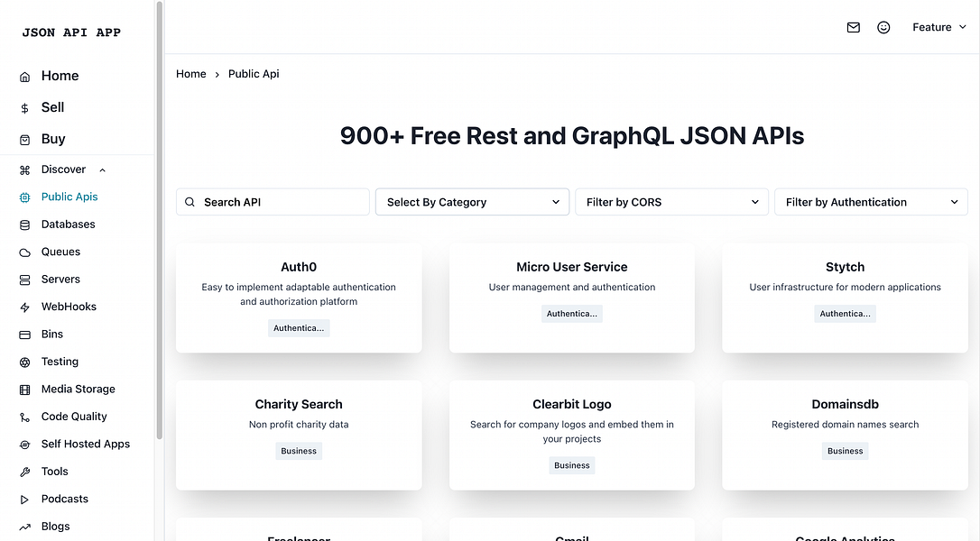Open Servers in the sidebar
The width and height of the screenshot is (980, 541).
point(60,280)
